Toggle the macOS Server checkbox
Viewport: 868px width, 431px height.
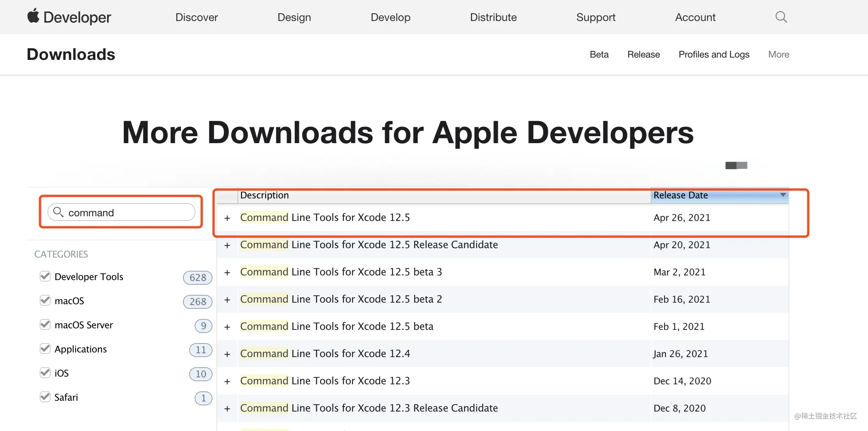[45, 324]
